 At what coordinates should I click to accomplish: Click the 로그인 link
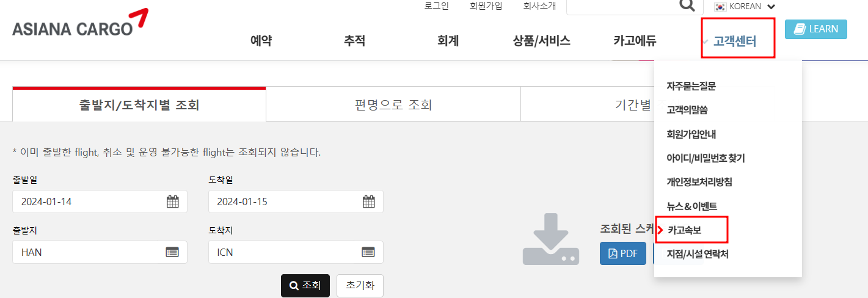tap(436, 6)
